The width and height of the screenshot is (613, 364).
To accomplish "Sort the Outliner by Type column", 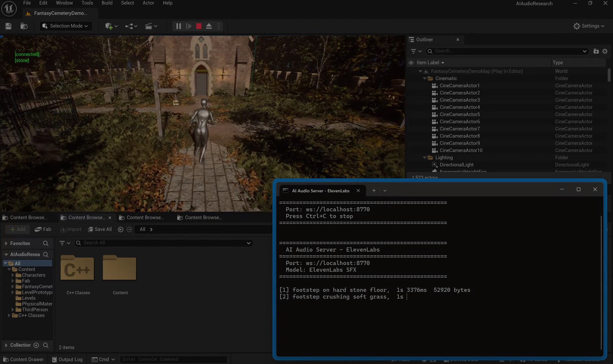I will [558, 63].
